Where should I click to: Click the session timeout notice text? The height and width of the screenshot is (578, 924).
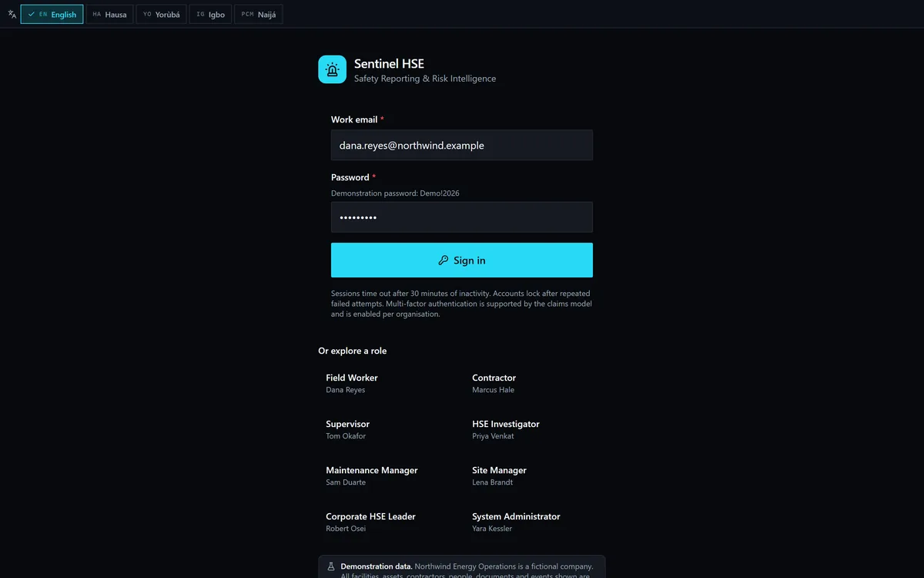pos(462,304)
